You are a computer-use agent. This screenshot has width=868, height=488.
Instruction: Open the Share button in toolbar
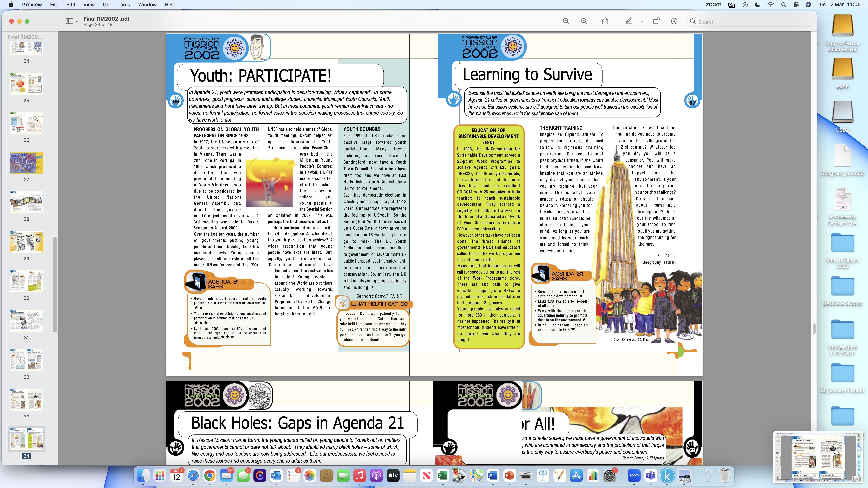coord(605,21)
